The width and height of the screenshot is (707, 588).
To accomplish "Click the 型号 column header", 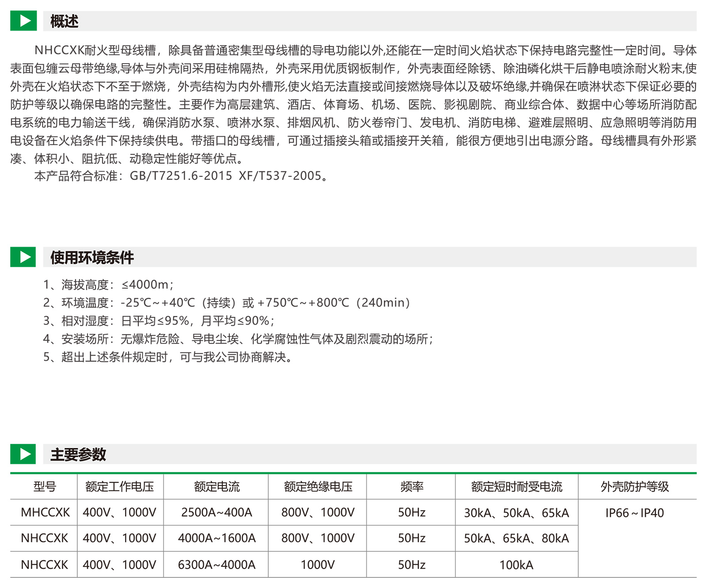I will (44, 487).
